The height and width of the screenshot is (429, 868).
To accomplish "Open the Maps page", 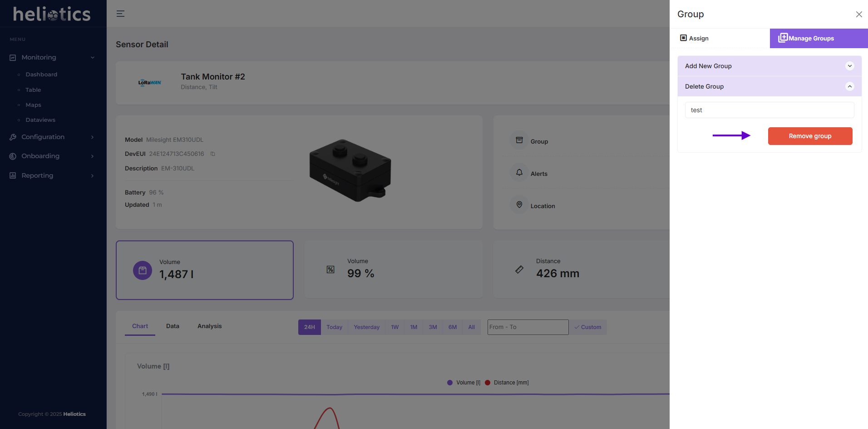I will click(x=33, y=105).
